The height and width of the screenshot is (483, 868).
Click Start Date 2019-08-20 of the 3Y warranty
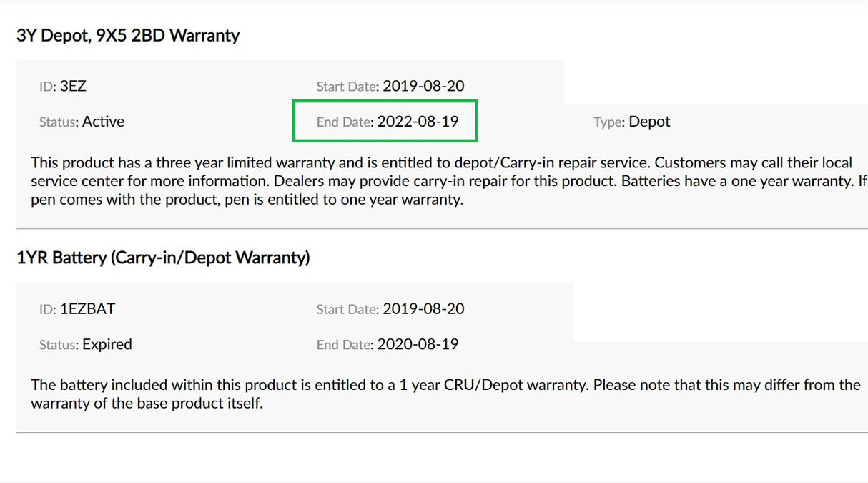point(390,87)
